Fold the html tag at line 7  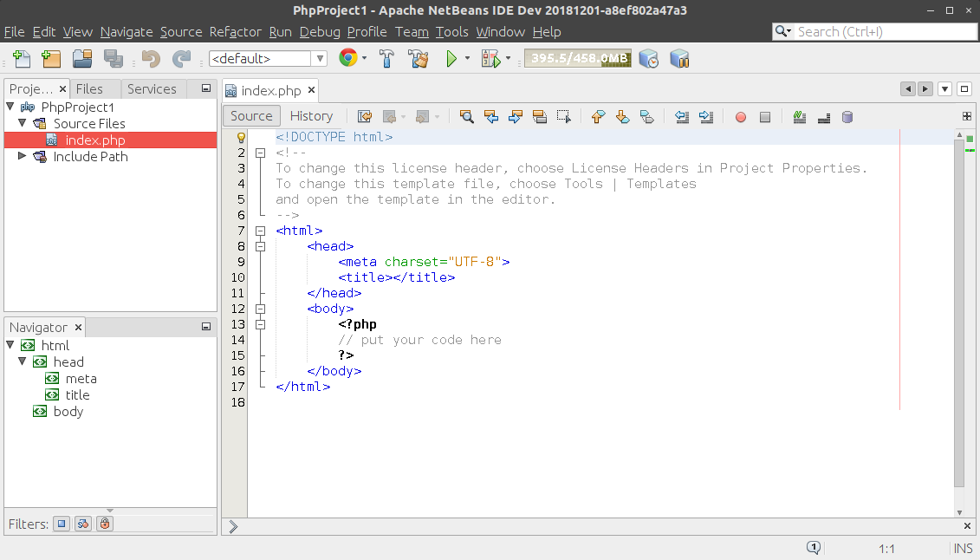pyautogui.click(x=261, y=231)
